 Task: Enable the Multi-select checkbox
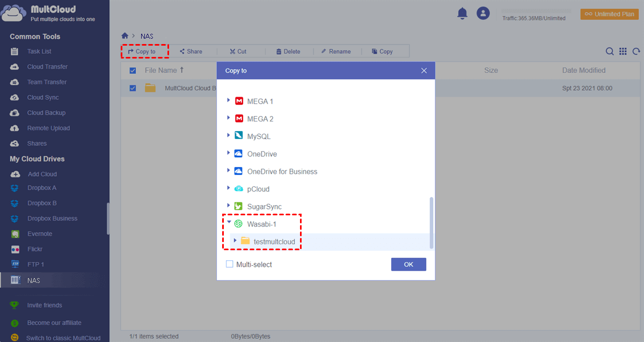coord(230,264)
